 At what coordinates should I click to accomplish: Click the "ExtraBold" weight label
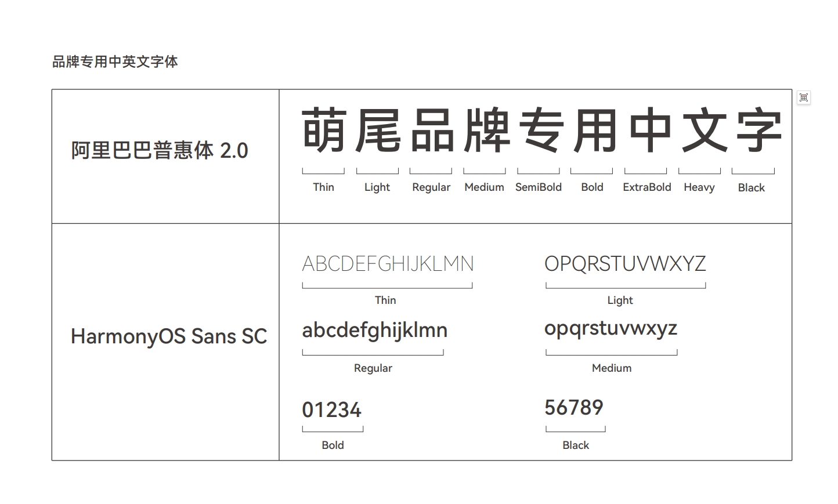647,187
